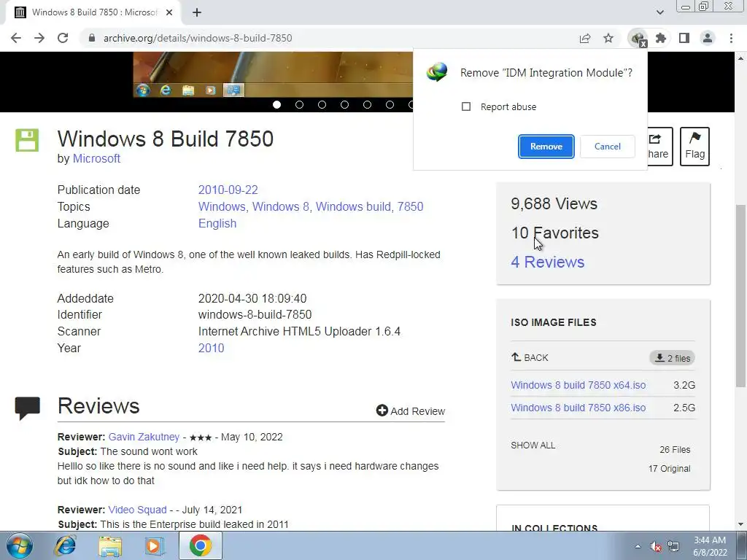
Task: Open the Chrome profile avatar
Action: click(708, 38)
